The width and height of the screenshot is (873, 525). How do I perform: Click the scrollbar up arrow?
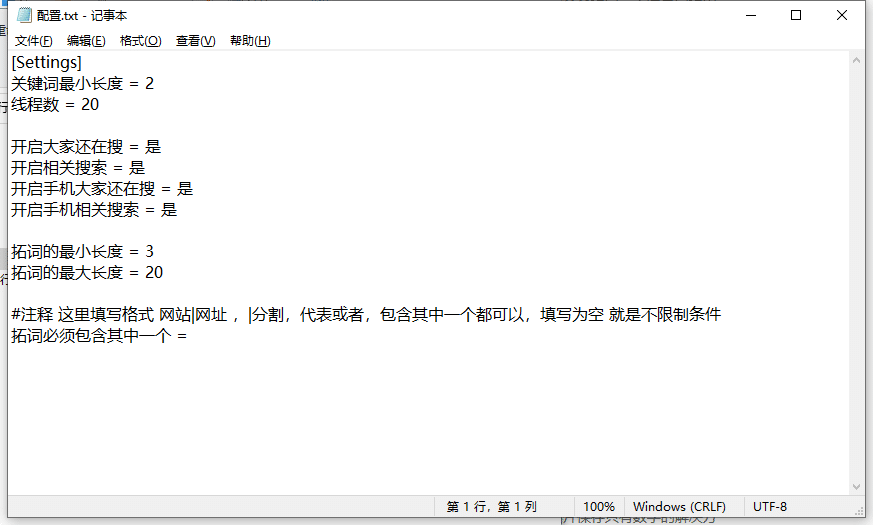pyautogui.click(x=856, y=60)
